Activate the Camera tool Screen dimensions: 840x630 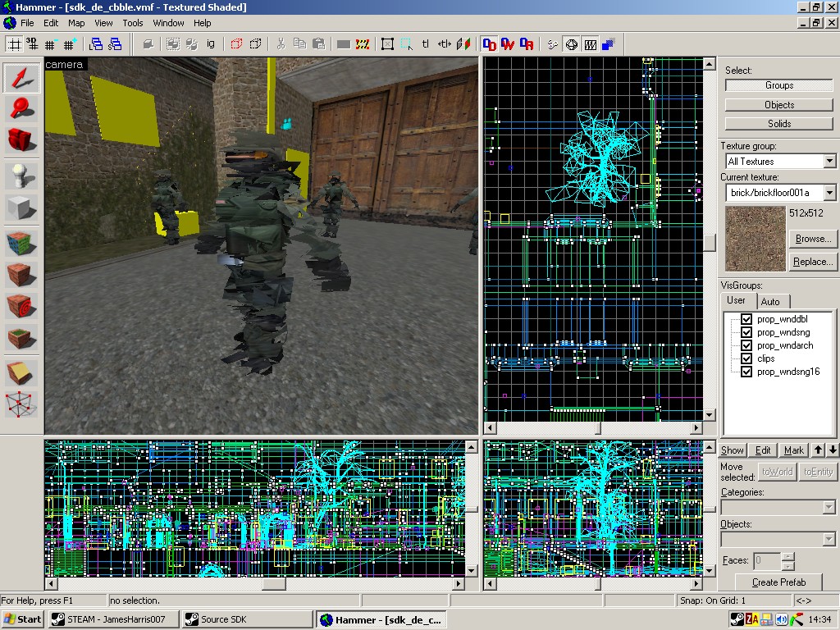tap(21, 140)
